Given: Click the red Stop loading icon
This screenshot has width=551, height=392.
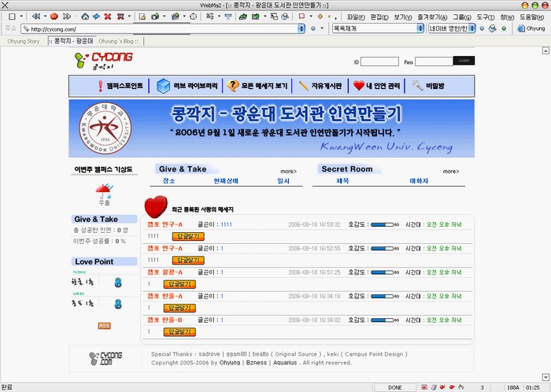Looking at the screenshot, I should pyautogui.click(x=54, y=17).
